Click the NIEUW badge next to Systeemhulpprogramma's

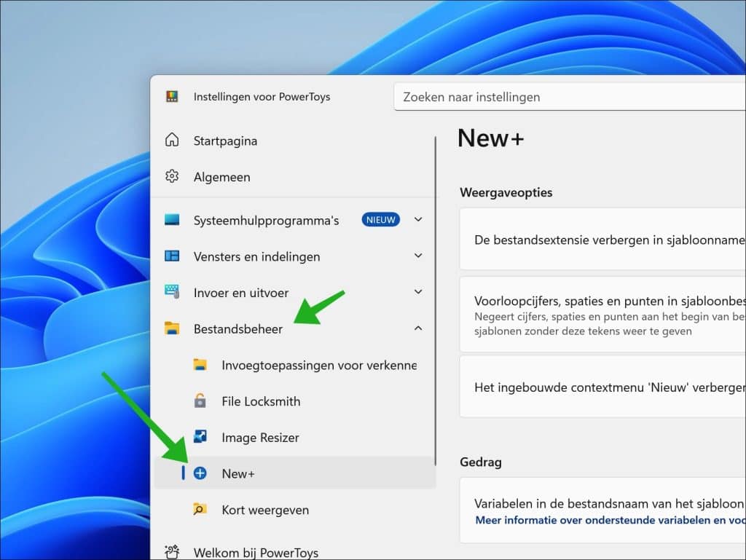pos(380,220)
